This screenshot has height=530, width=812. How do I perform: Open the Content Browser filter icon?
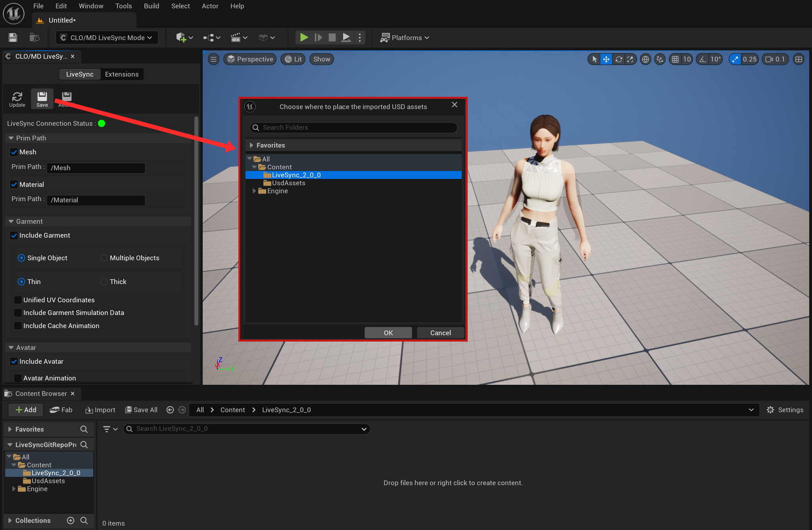110,429
